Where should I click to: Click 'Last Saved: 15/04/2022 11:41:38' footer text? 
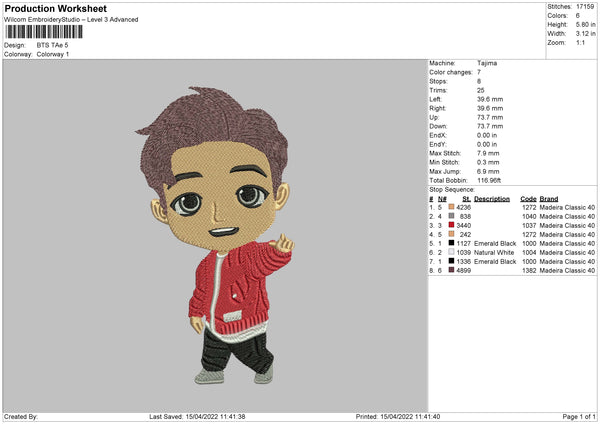click(197, 416)
